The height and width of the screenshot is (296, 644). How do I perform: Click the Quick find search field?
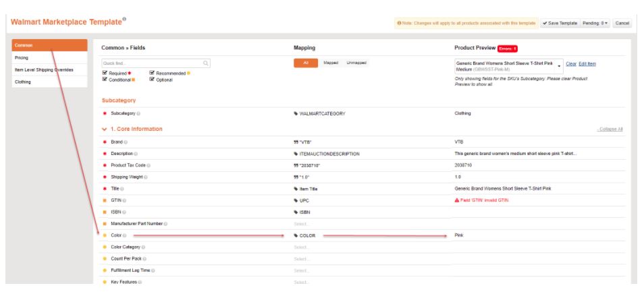coord(152,63)
